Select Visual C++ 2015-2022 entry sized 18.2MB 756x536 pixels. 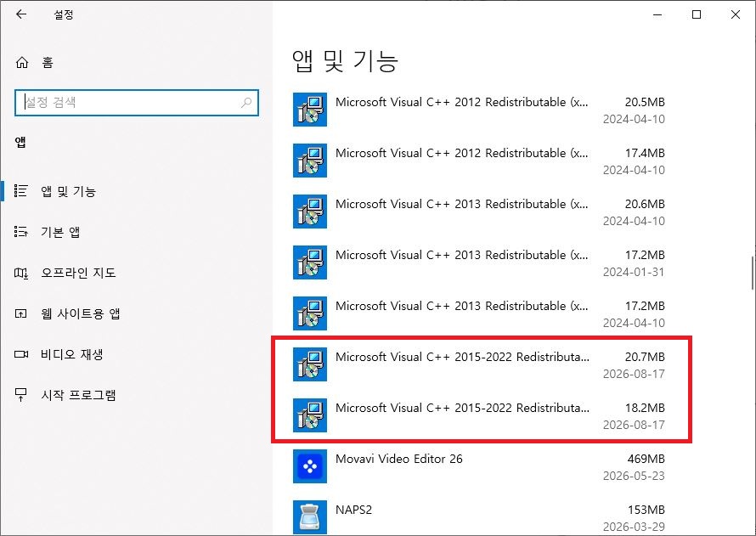(479, 416)
